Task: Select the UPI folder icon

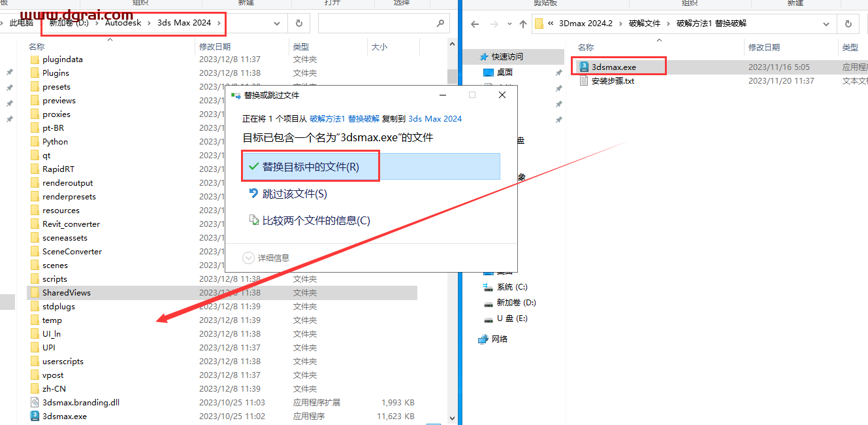Action: [x=35, y=347]
